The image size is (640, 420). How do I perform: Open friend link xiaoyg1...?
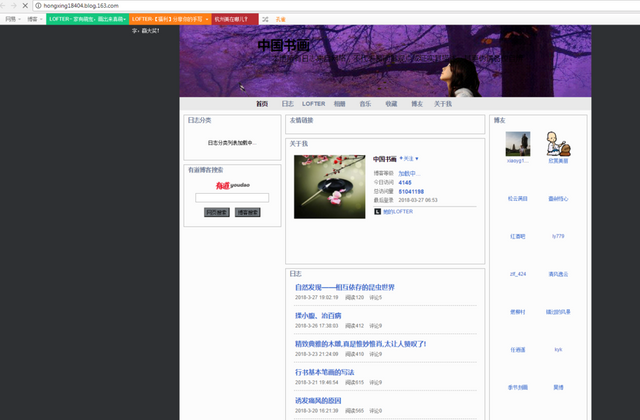tap(518, 161)
